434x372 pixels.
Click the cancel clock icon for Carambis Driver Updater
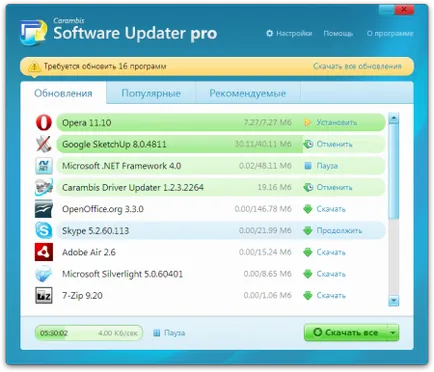pos(308,187)
